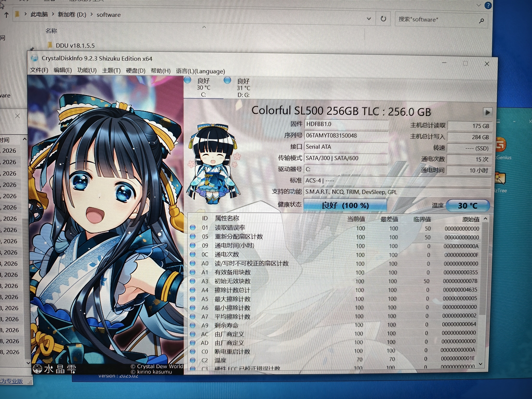Screen dimensions: 532x399
Task: Click 此电脑 in Explorer breadcrumb
Action: (39, 14)
